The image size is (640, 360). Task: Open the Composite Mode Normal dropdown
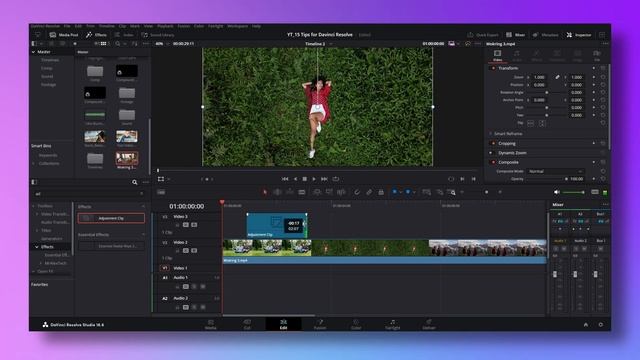(x=555, y=171)
